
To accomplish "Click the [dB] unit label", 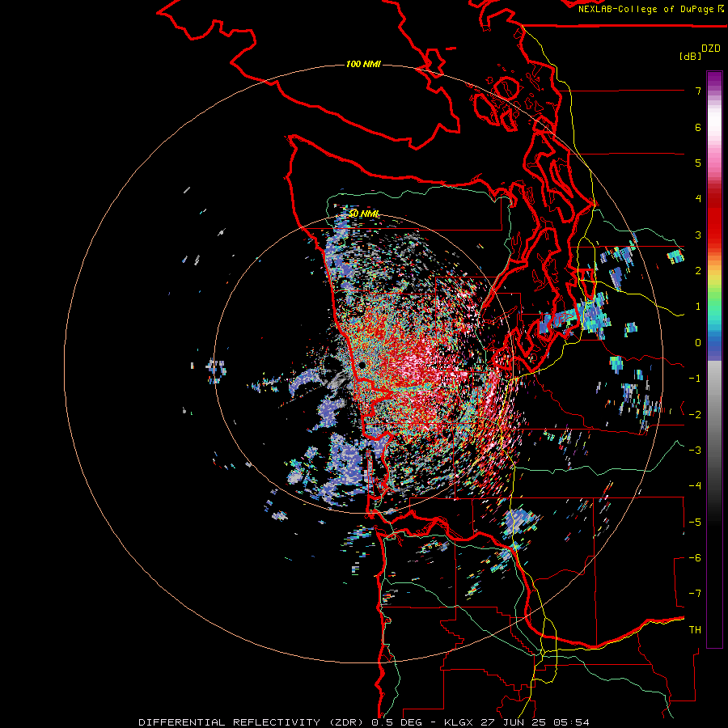I will (x=691, y=56).
